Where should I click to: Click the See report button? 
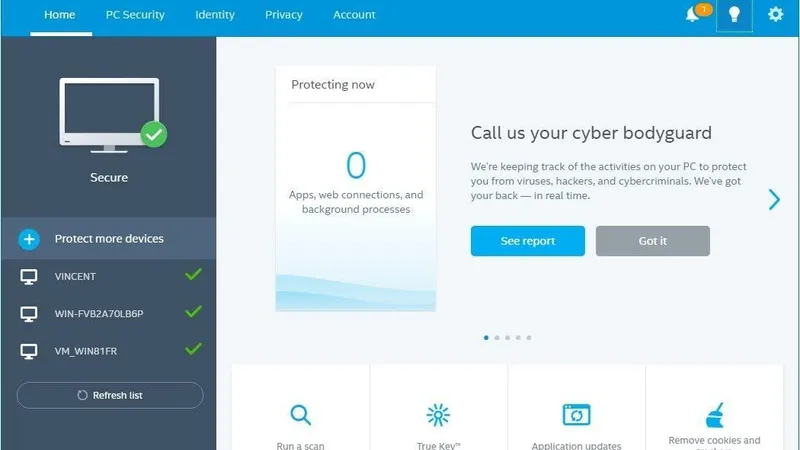(528, 241)
